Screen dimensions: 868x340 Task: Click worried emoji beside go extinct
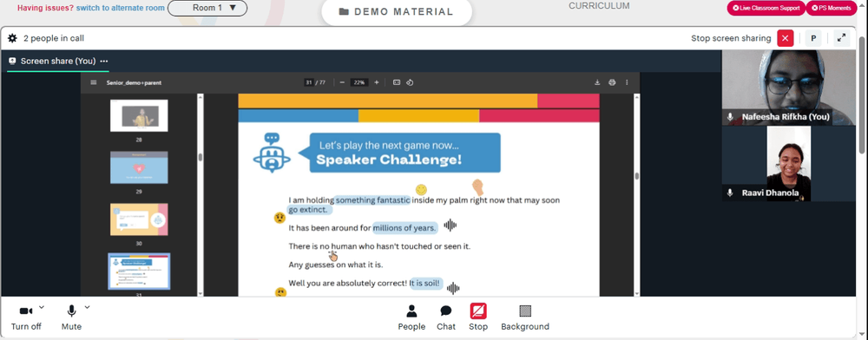[279, 217]
